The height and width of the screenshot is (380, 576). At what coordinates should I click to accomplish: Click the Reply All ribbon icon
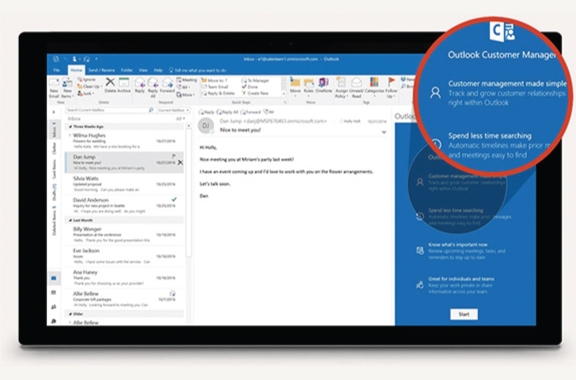click(x=152, y=87)
